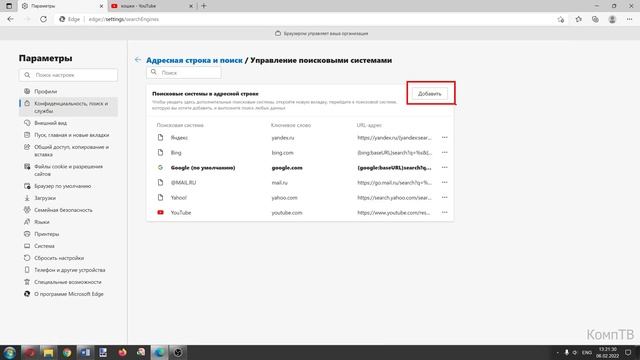Return with the back arrow before Адресная строка
The image size is (640, 360).
point(138,60)
